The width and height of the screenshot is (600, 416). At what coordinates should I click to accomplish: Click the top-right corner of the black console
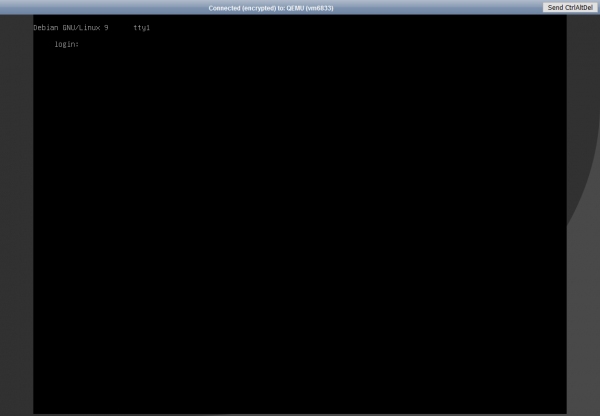coord(562,19)
